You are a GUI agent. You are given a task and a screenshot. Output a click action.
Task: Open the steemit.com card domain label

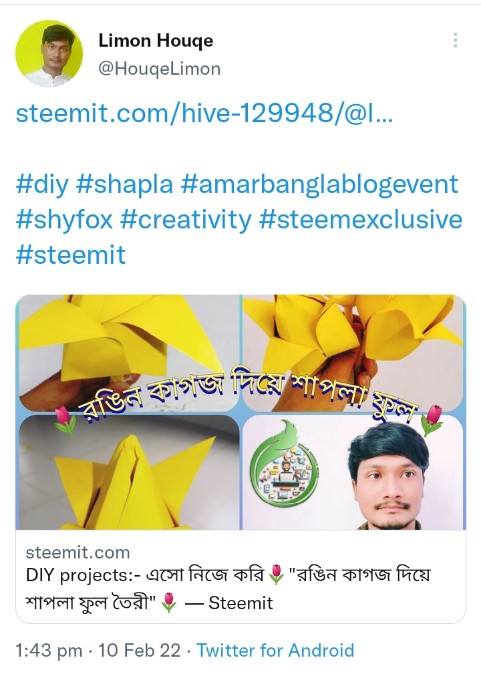click(x=78, y=552)
